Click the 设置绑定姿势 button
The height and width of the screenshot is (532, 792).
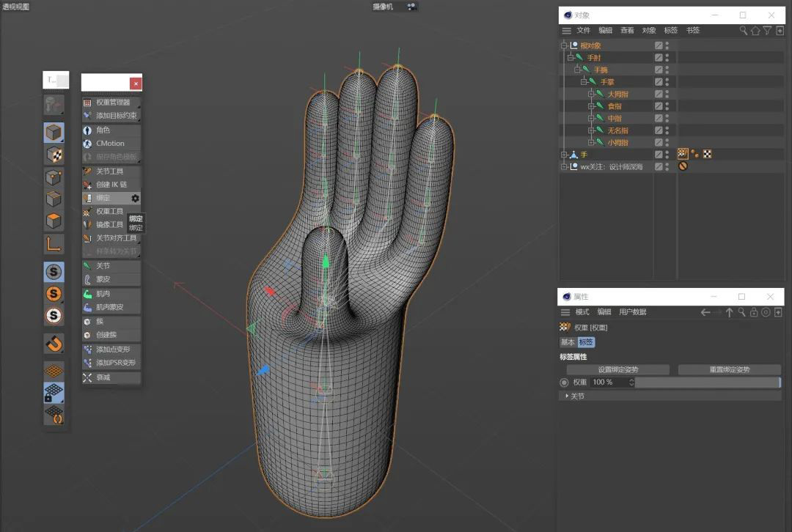tap(617, 370)
